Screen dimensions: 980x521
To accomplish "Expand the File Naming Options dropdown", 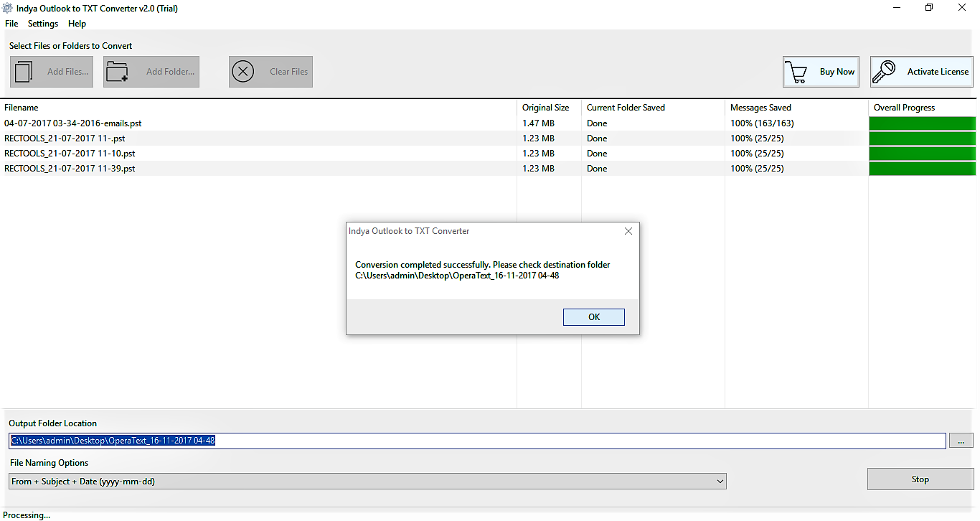I will coord(720,482).
